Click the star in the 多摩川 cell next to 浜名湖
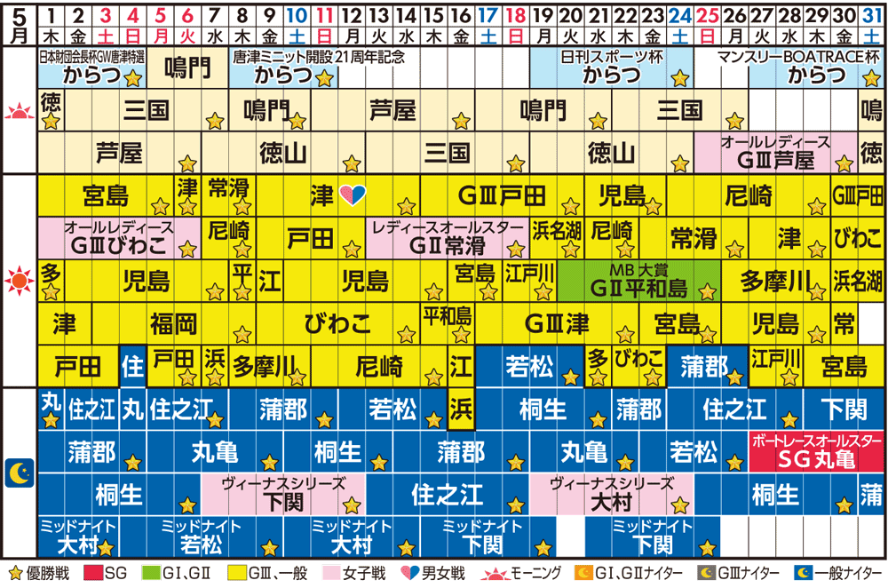This screenshot has height=588, width=888. point(817,292)
